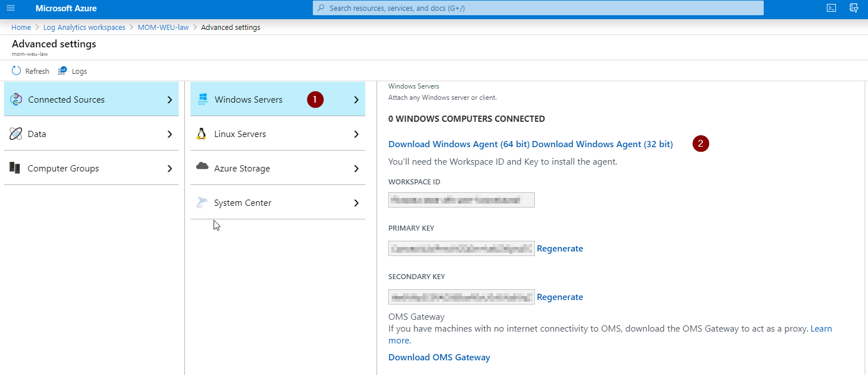Expand the Computer Groups chevron

pos(170,169)
